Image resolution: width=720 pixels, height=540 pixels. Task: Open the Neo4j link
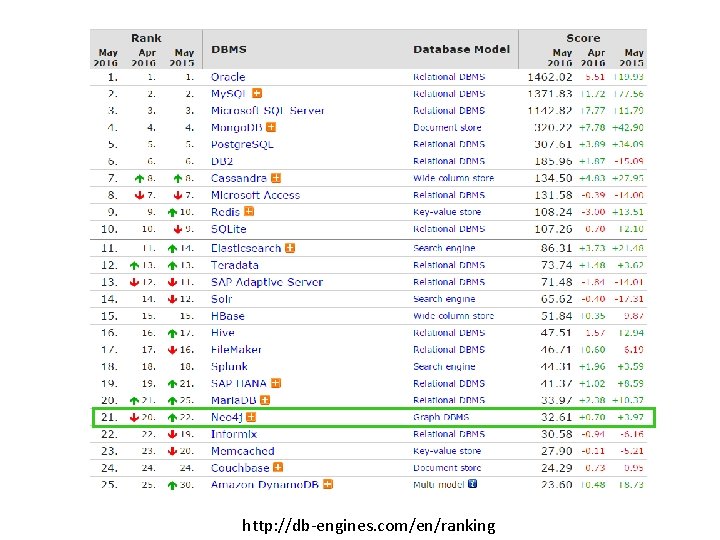[x=226, y=417]
